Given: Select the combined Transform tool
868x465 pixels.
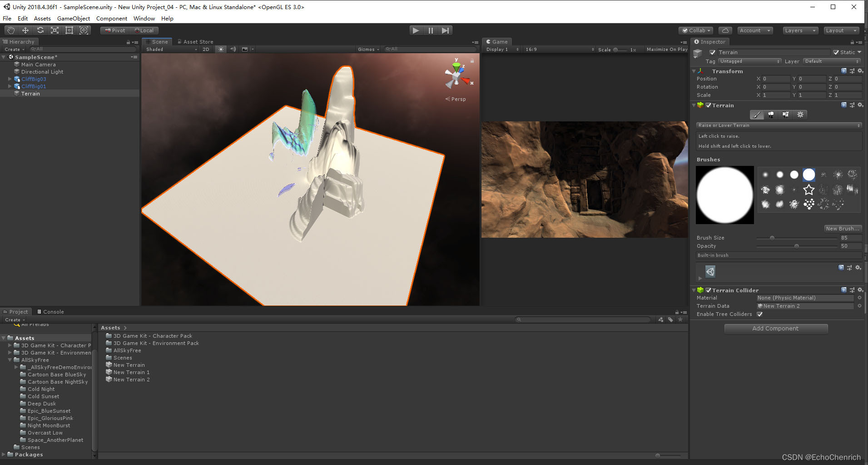Looking at the screenshot, I should (x=84, y=30).
